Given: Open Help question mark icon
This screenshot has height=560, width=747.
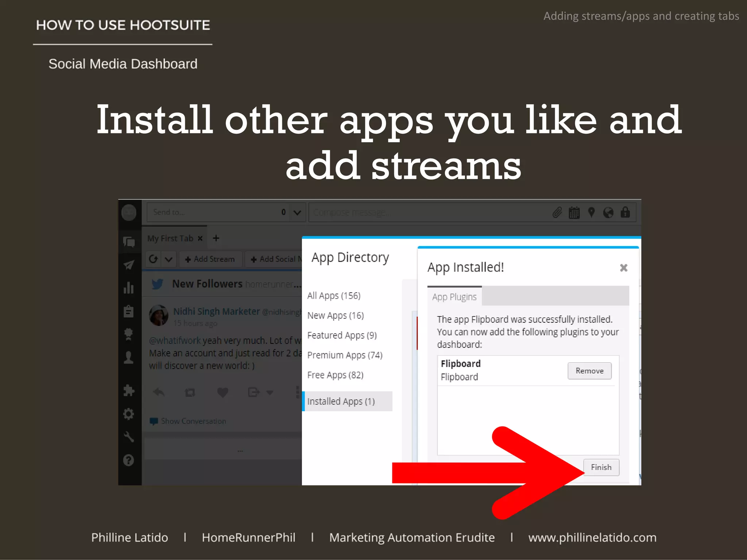Looking at the screenshot, I should point(128,460).
